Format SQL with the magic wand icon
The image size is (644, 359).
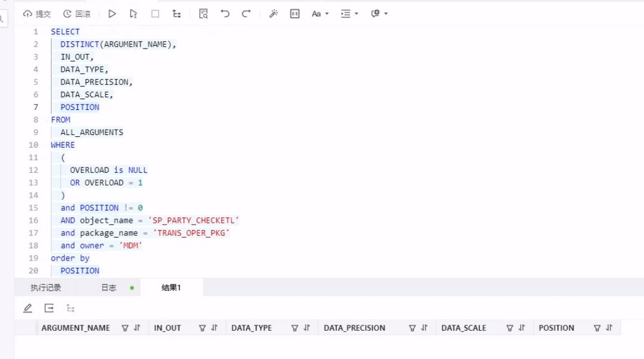(x=273, y=14)
